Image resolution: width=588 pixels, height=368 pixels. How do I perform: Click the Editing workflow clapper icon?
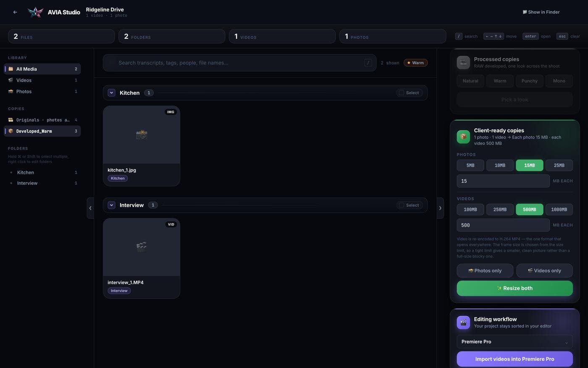pyautogui.click(x=463, y=323)
